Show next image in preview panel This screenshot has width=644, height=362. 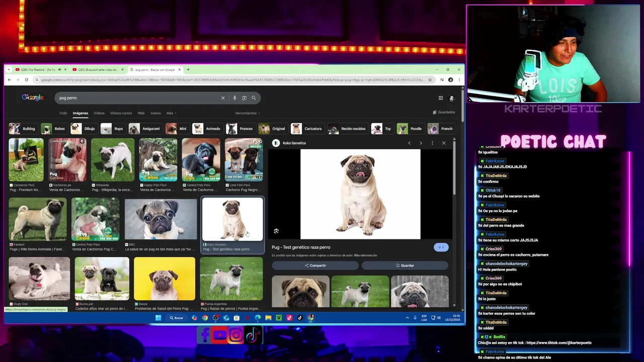pos(421,143)
